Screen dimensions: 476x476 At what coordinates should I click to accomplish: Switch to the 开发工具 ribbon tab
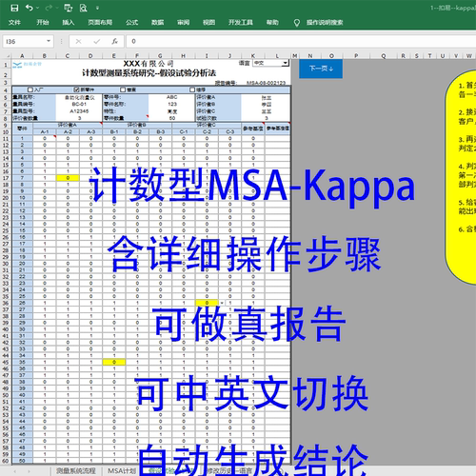coord(241,22)
